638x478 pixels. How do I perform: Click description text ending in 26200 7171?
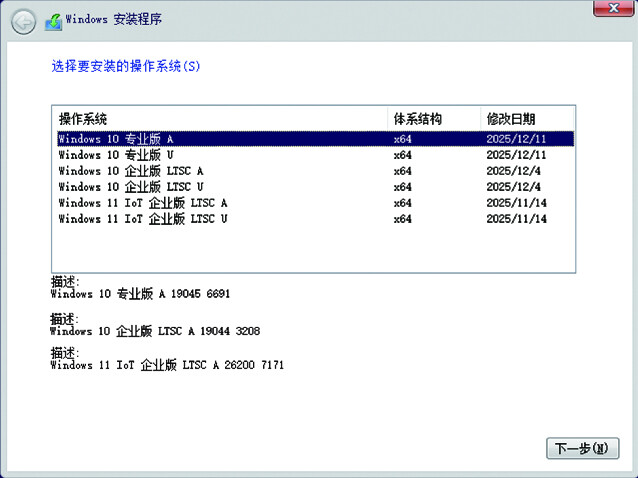[166, 366]
